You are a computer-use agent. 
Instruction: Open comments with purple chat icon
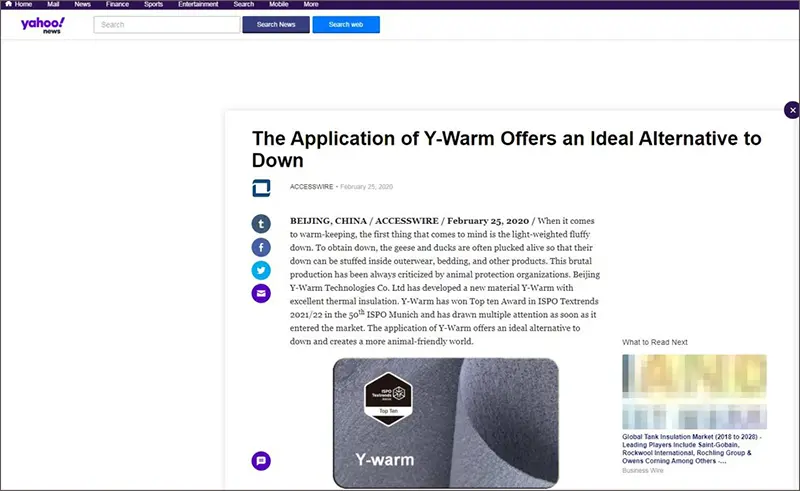(261, 461)
